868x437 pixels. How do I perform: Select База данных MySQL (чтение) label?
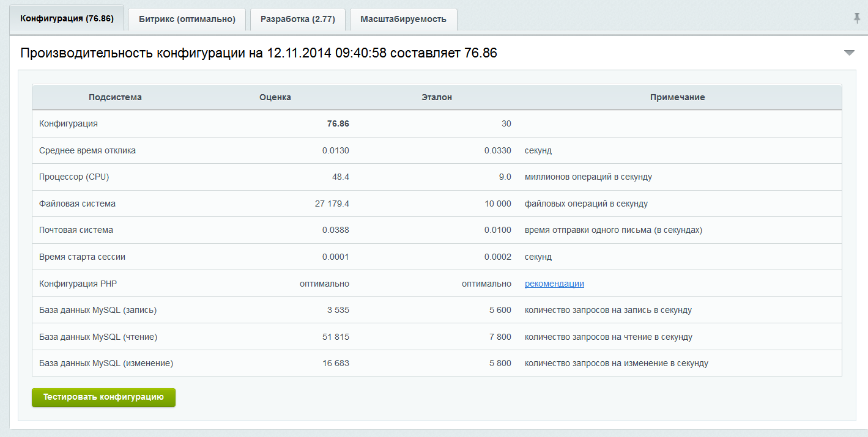pos(98,337)
